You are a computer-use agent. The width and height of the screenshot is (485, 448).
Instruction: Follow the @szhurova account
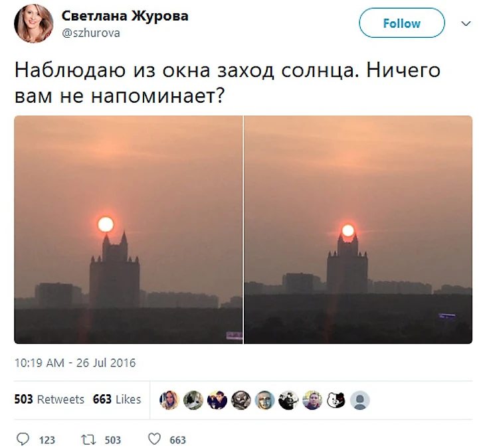point(402,23)
